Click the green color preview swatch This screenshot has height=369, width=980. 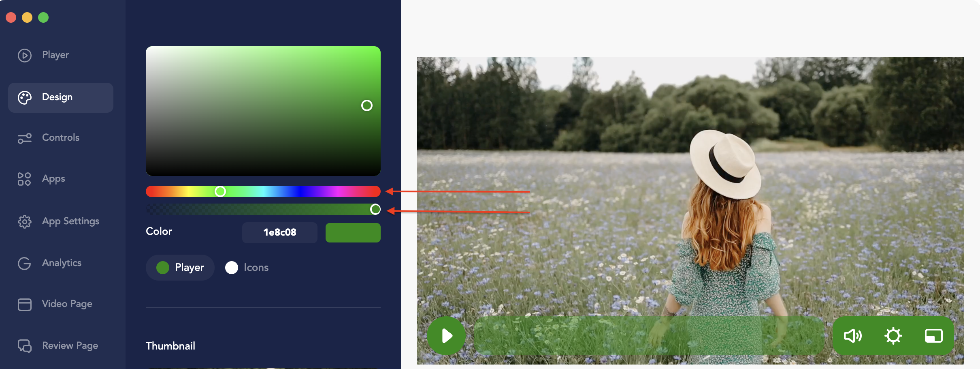pos(353,233)
